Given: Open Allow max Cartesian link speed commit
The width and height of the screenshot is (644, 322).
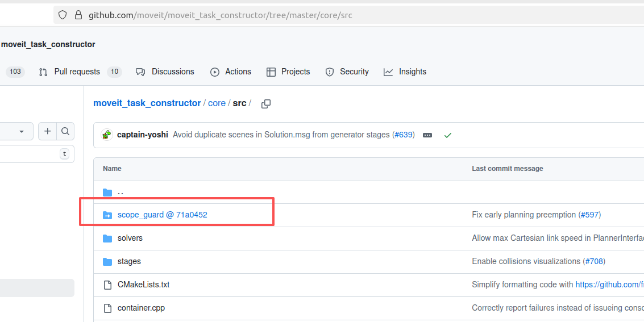Looking at the screenshot, I should tap(558, 238).
